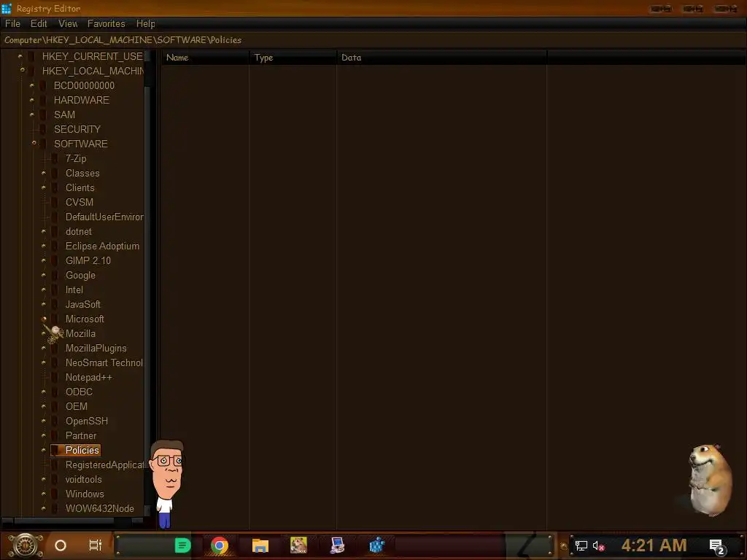
Task: Click the Data column header
Action: [x=441, y=58]
